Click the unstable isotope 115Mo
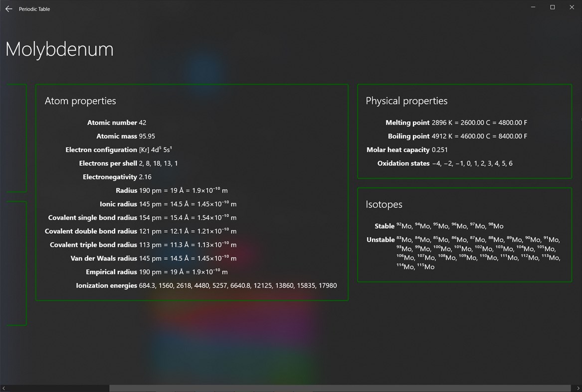 coord(425,266)
